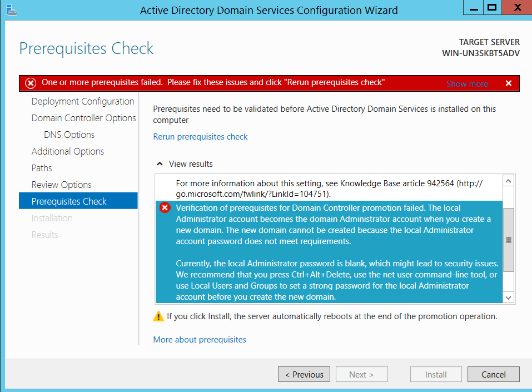The height and width of the screenshot is (392, 532).
Task: Click the yellow warning icon about reboot
Action: 158,316
